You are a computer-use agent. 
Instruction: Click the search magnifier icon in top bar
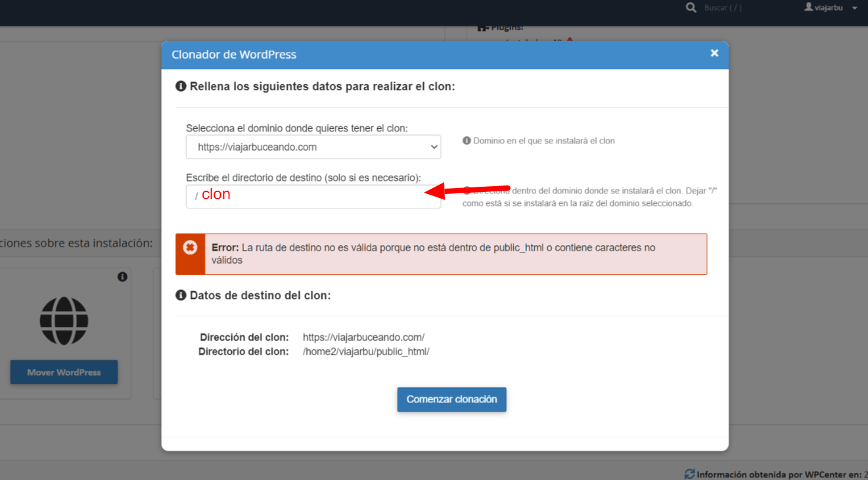(691, 8)
